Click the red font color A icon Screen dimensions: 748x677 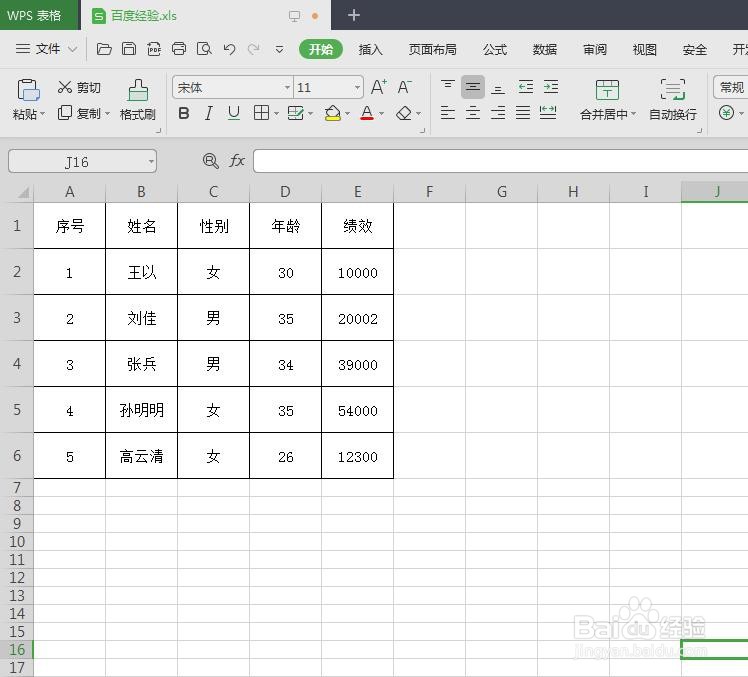367,113
